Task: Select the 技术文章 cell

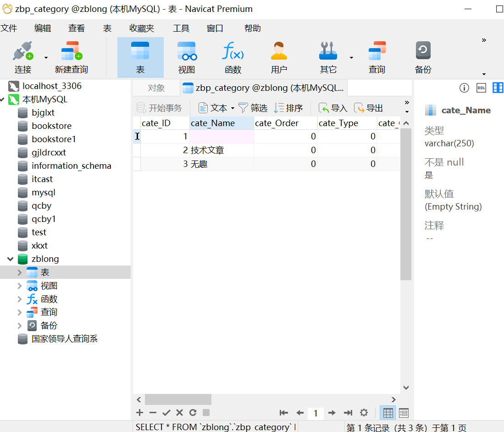Action: click(x=222, y=150)
